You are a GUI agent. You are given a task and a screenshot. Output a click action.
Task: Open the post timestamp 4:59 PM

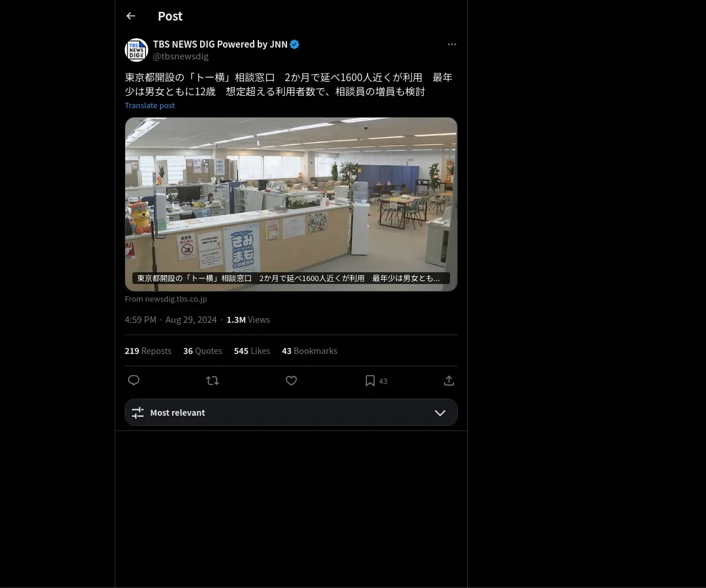[x=141, y=319]
